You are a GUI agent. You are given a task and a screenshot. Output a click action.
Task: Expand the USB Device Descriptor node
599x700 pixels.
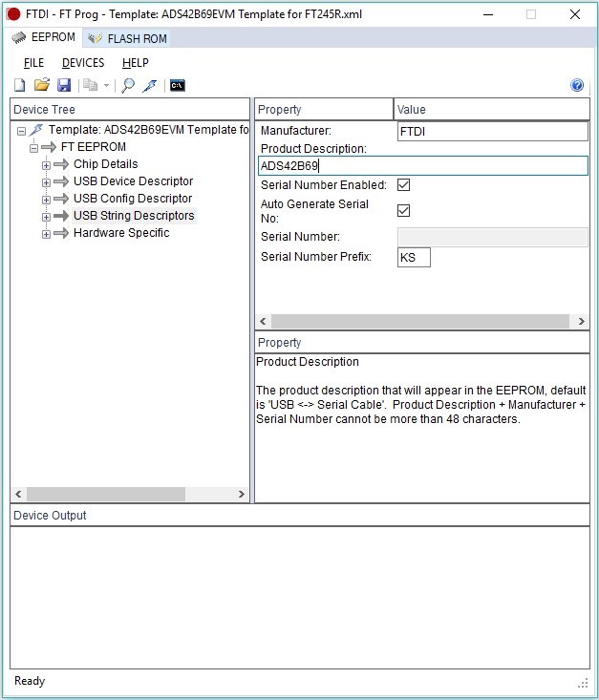coord(46,182)
